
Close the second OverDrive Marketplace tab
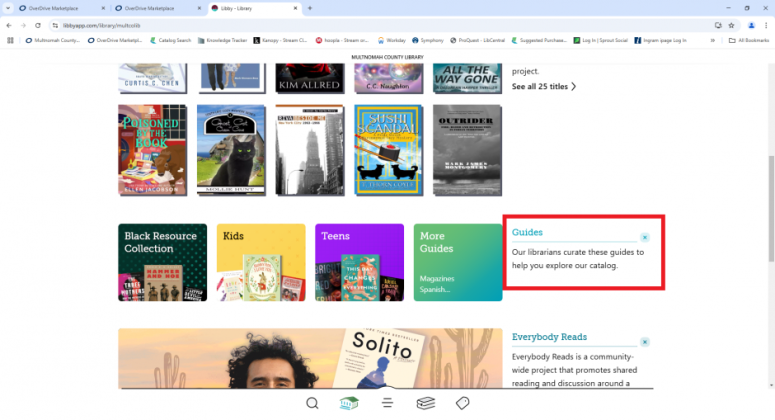click(199, 8)
